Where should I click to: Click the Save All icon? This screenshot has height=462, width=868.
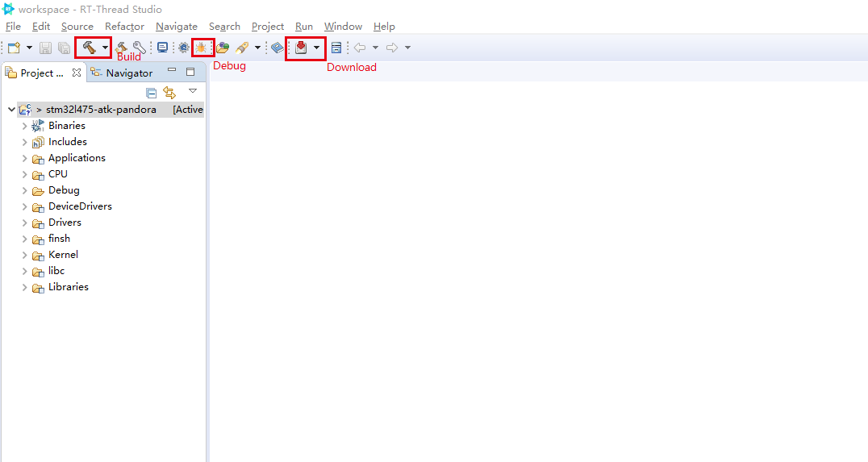[x=64, y=48]
